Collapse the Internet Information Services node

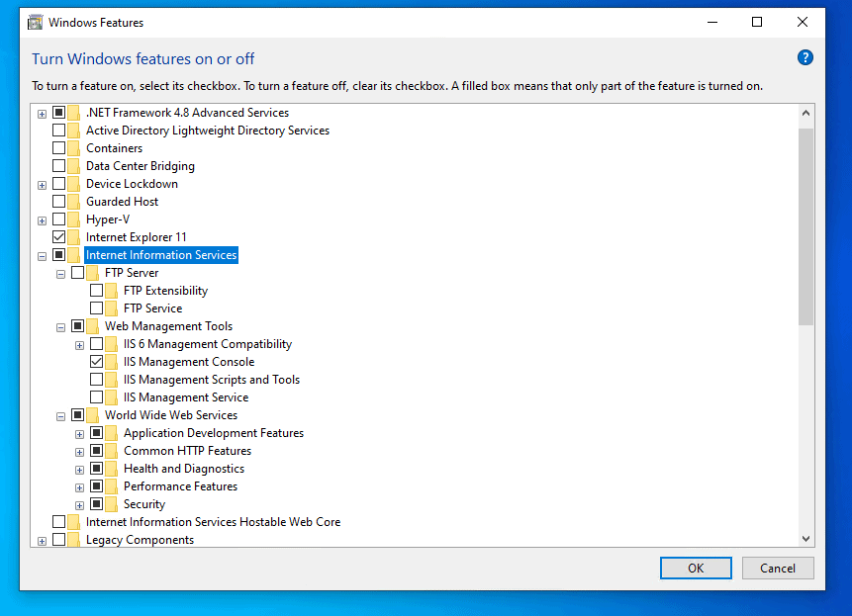(42, 256)
